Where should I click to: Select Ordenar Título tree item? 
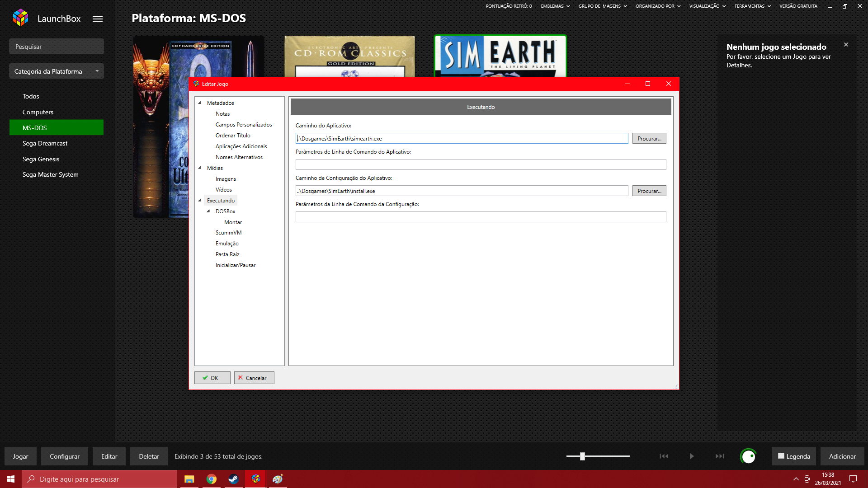pyautogui.click(x=233, y=136)
